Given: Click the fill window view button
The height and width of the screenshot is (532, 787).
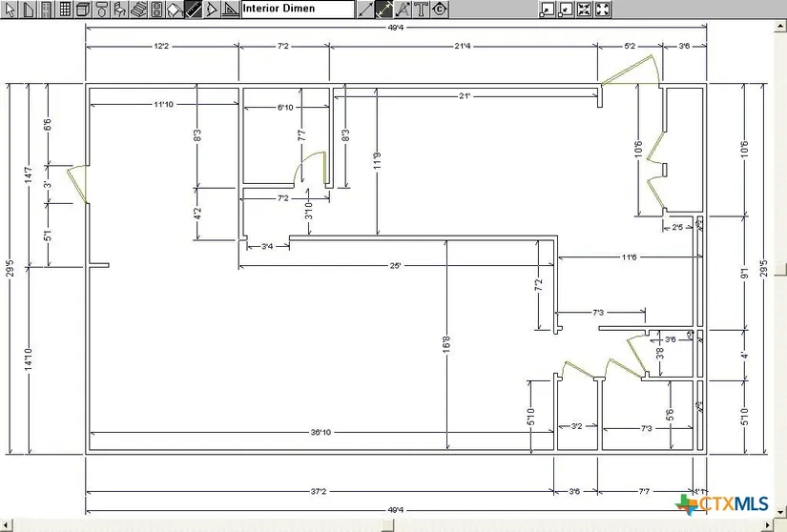Looking at the screenshot, I should click(x=604, y=10).
